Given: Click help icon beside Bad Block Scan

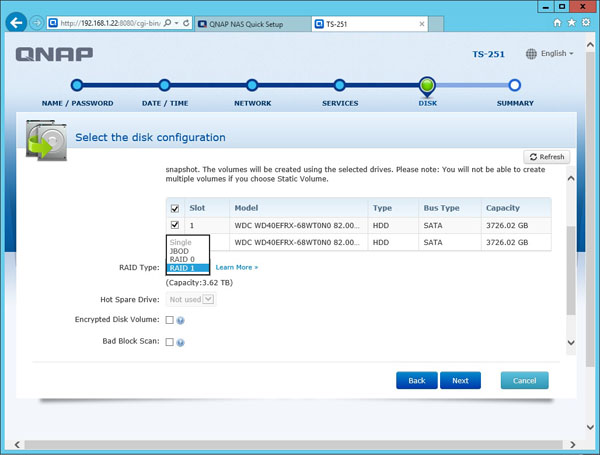Looking at the screenshot, I should tap(180, 342).
